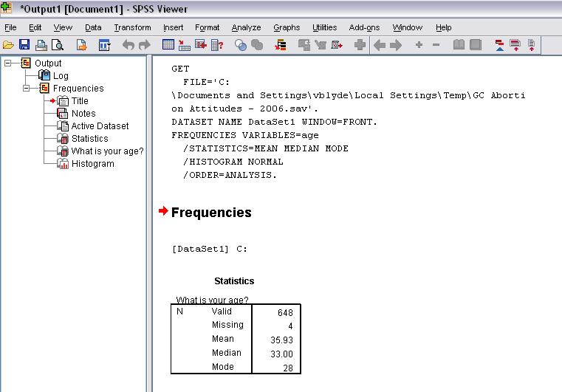Click the Export output icon

[x=81, y=46]
